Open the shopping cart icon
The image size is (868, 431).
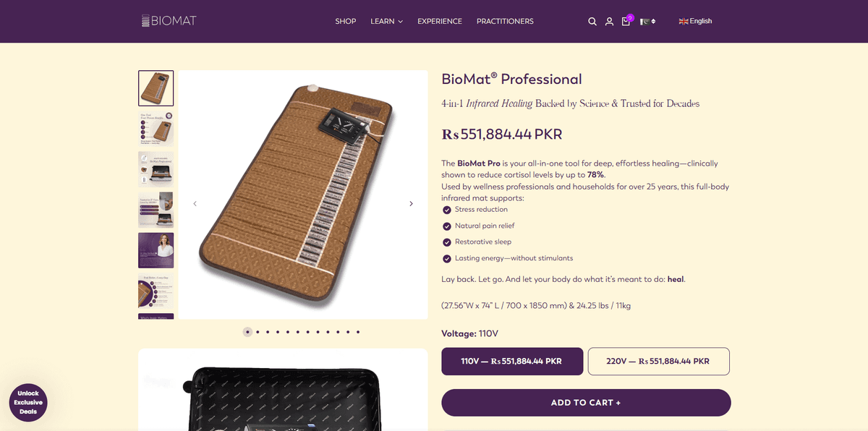click(626, 22)
